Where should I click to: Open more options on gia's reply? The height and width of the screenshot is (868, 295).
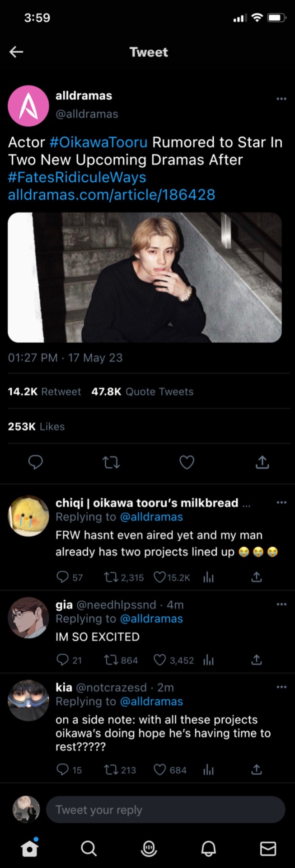(281, 604)
